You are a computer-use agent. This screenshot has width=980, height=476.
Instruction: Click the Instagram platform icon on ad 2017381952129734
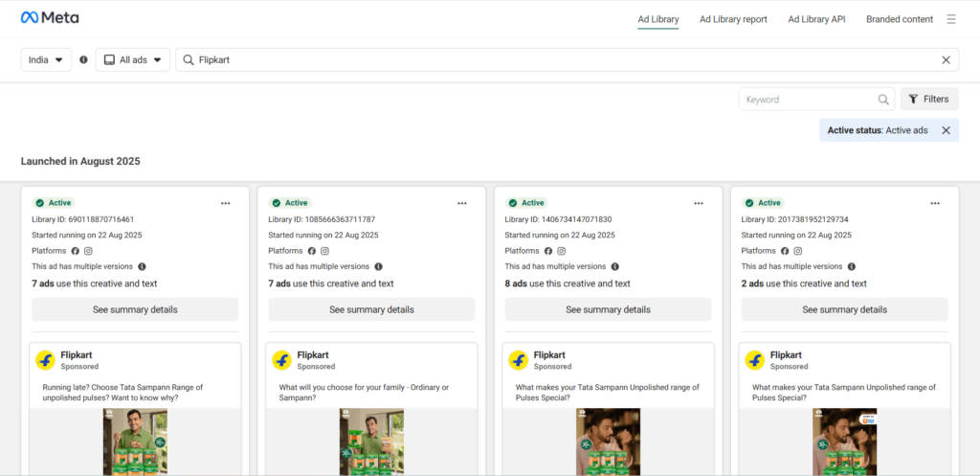[798, 251]
